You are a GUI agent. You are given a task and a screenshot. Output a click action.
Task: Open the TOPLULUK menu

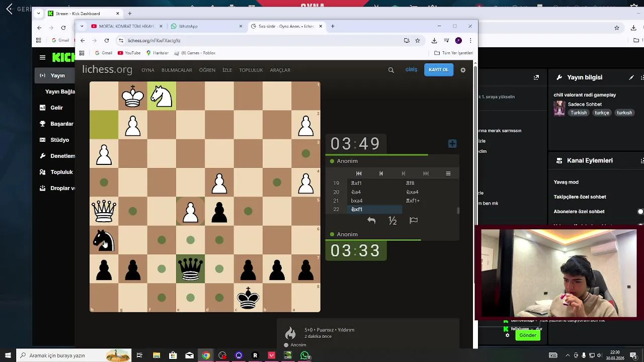[x=251, y=70]
